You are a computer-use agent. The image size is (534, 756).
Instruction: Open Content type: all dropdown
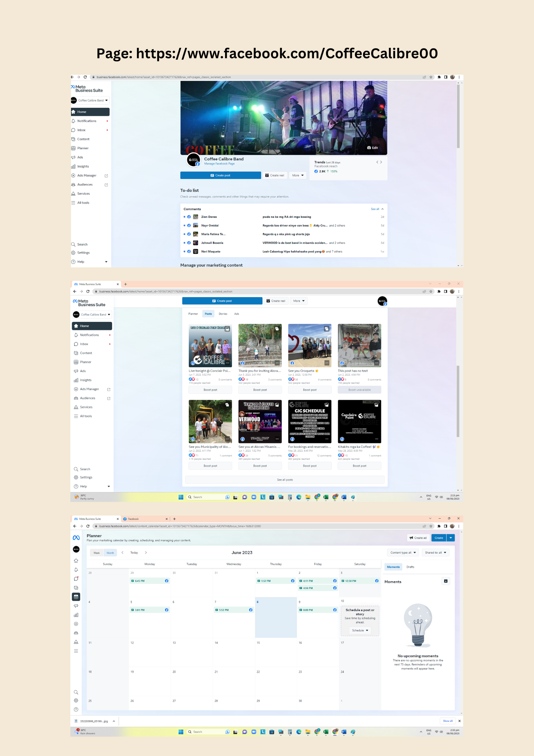[x=403, y=553]
